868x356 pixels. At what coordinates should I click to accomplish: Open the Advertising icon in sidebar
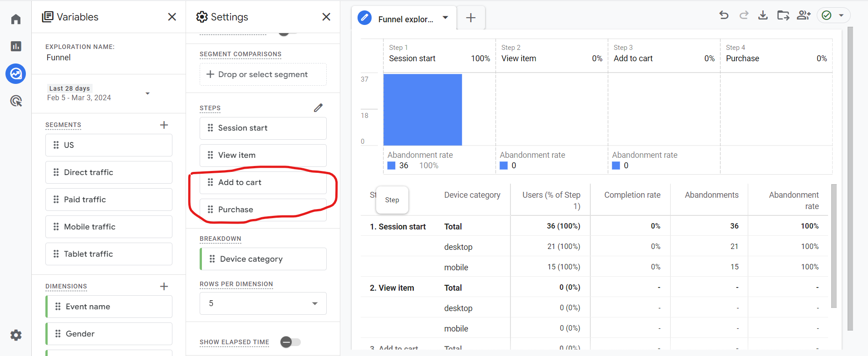(x=16, y=101)
